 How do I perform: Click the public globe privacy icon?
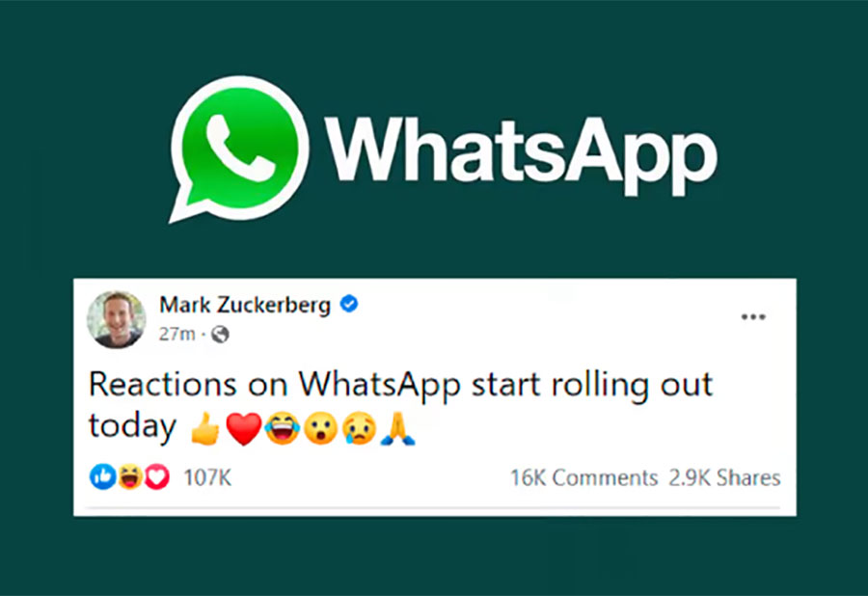click(220, 335)
